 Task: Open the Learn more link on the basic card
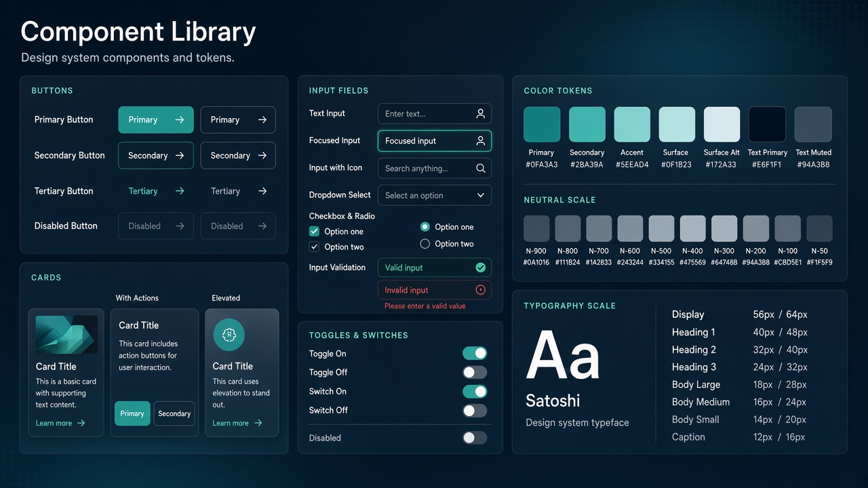click(x=60, y=423)
